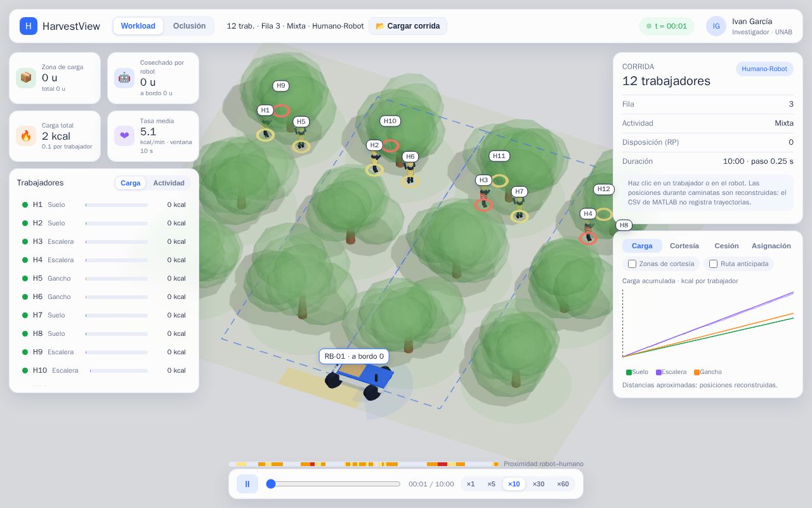Pause playback with the pause button
Screen dimensions: 812x508
(247, 484)
